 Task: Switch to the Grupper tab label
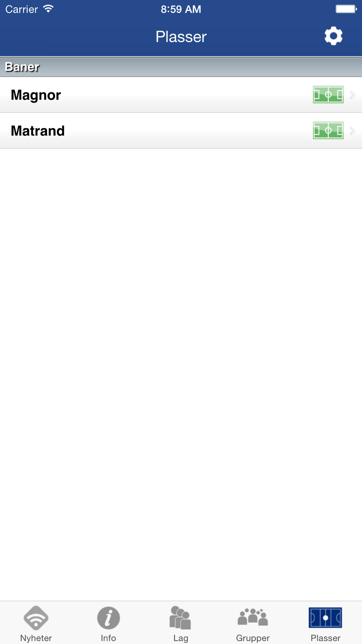click(x=253, y=638)
